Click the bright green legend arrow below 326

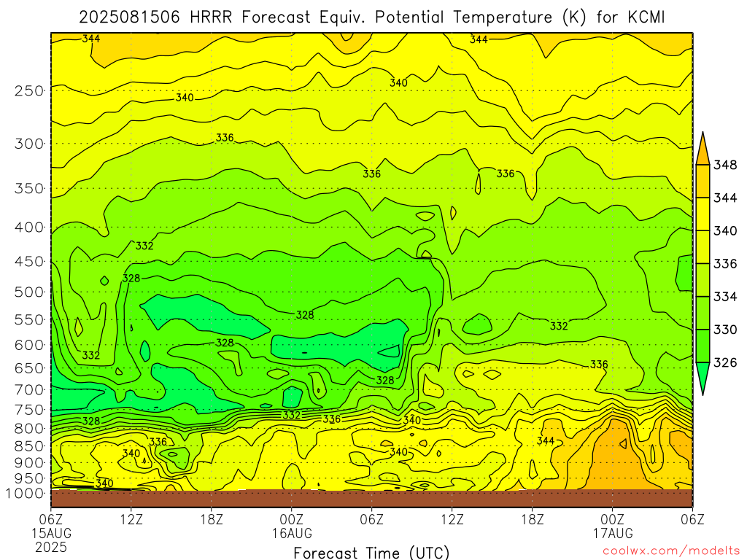(703, 376)
